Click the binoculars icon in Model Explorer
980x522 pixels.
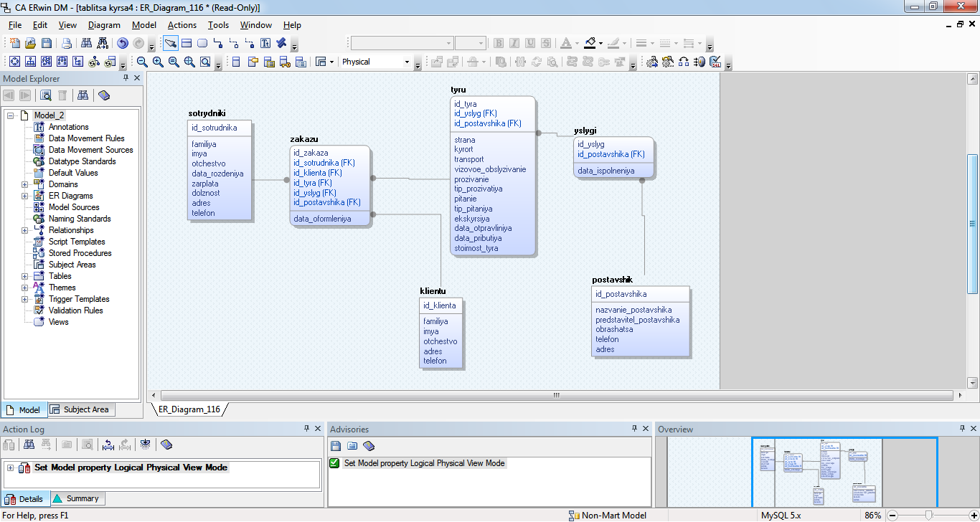[x=83, y=95]
